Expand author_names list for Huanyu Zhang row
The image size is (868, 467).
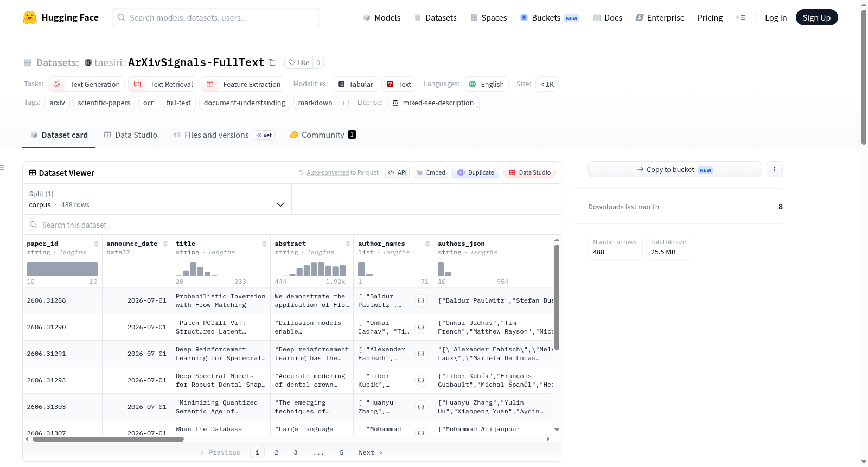tap(421, 407)
